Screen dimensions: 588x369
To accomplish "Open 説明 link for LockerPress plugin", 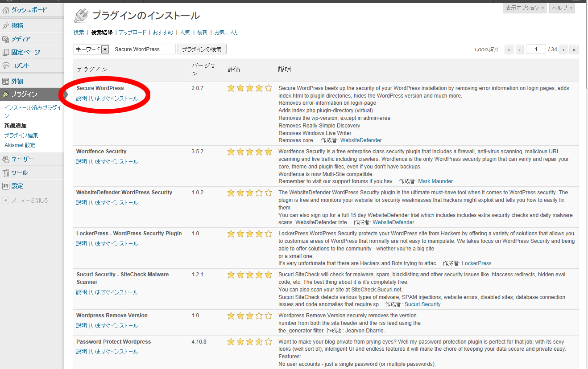I will click(x=82, y=244).
